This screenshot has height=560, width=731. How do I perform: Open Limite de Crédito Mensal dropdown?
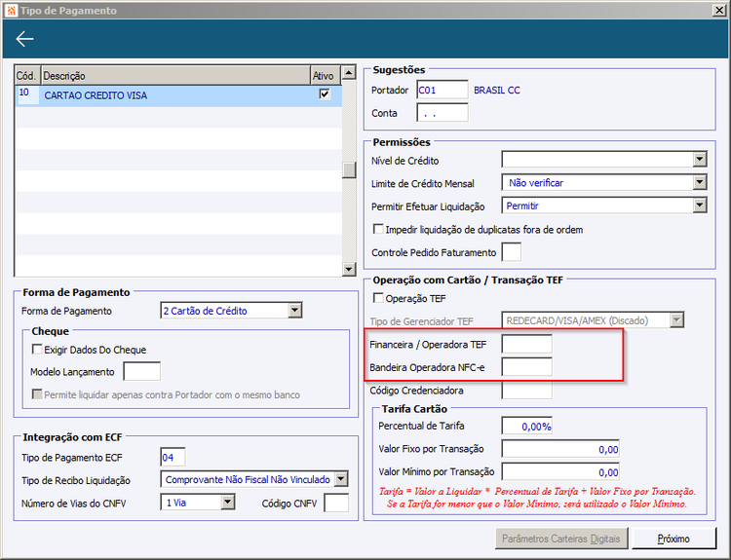pyautogui.click(x=699, y=183)
